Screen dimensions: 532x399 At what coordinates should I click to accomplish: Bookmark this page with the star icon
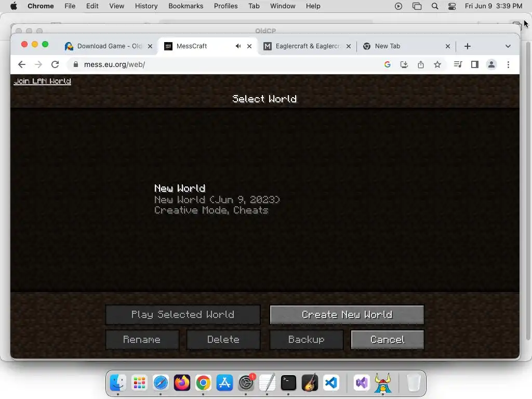point(437,64)
